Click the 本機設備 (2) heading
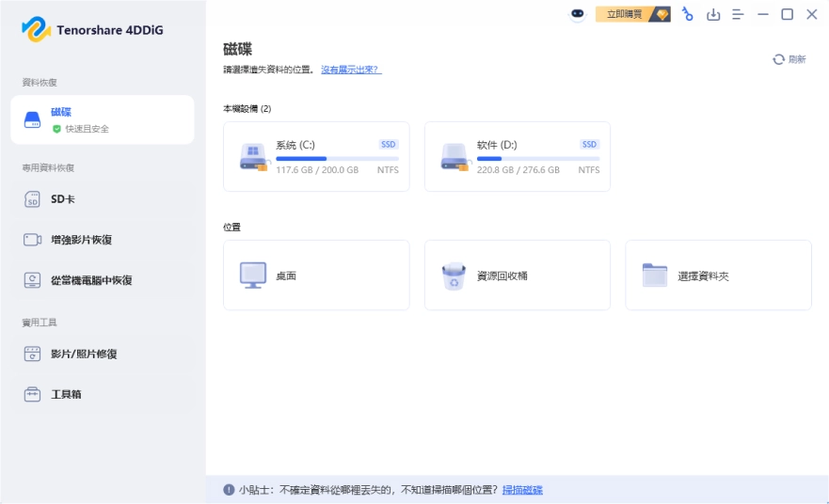The width and height of the screenshot is (829, 504). click(247, 109)
